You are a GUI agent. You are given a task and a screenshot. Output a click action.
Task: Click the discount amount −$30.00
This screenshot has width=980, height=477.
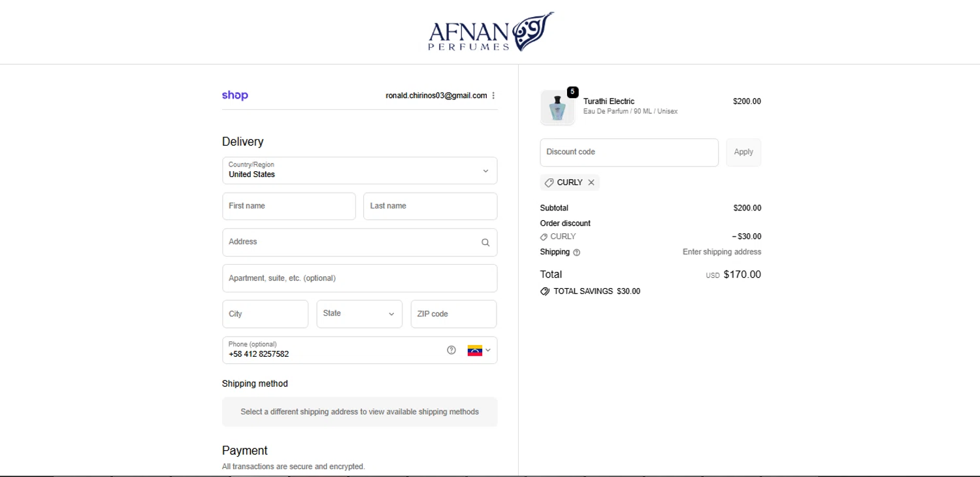746,237
